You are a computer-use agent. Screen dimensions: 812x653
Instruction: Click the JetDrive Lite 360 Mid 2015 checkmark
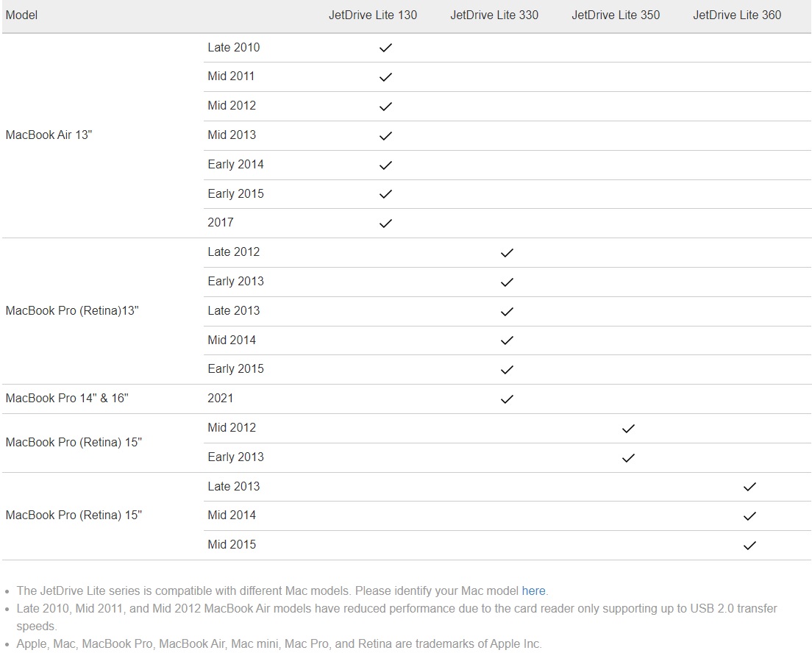point(749,546)
